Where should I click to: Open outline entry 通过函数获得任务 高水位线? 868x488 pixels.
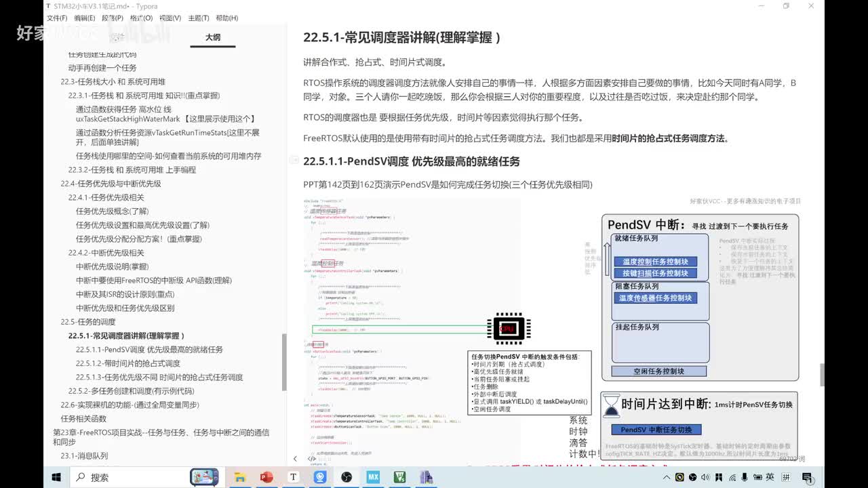click(x=165, y=114)
